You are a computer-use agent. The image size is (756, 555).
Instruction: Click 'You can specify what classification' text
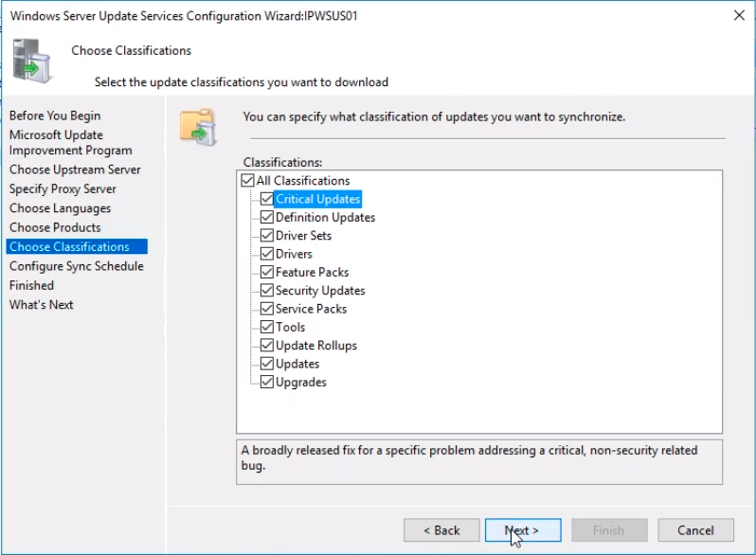(434, 116)
